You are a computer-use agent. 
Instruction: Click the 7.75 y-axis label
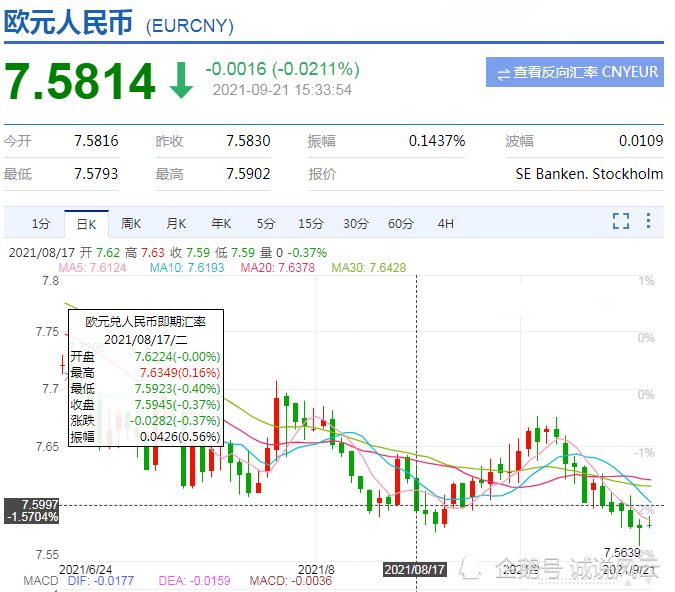click(47, 332)
